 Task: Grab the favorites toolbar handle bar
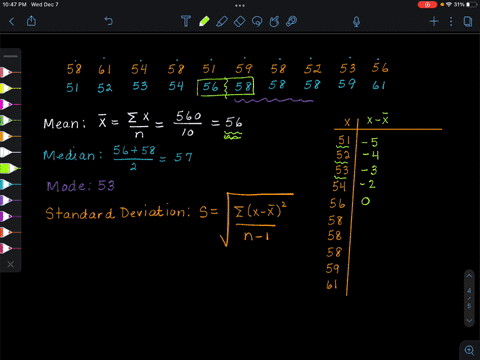[x=11, y=56]
